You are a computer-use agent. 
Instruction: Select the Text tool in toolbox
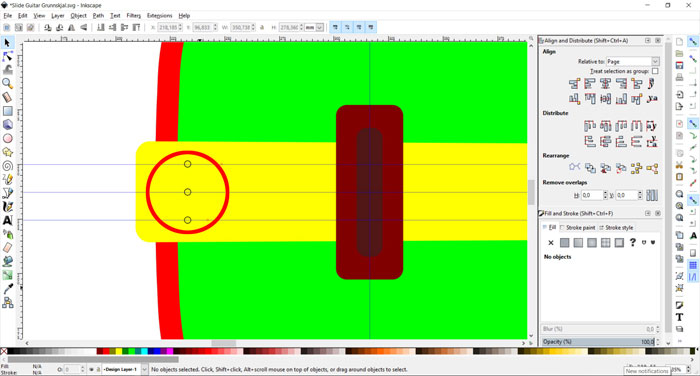pos(7,221)
